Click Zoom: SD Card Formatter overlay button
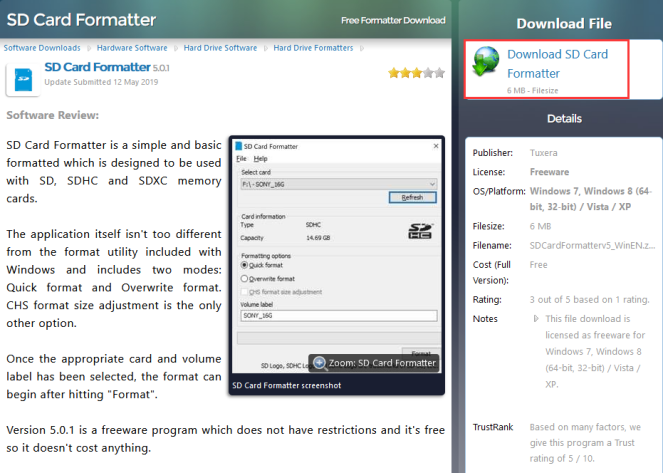The image size is (663, 473). [374, 363]
